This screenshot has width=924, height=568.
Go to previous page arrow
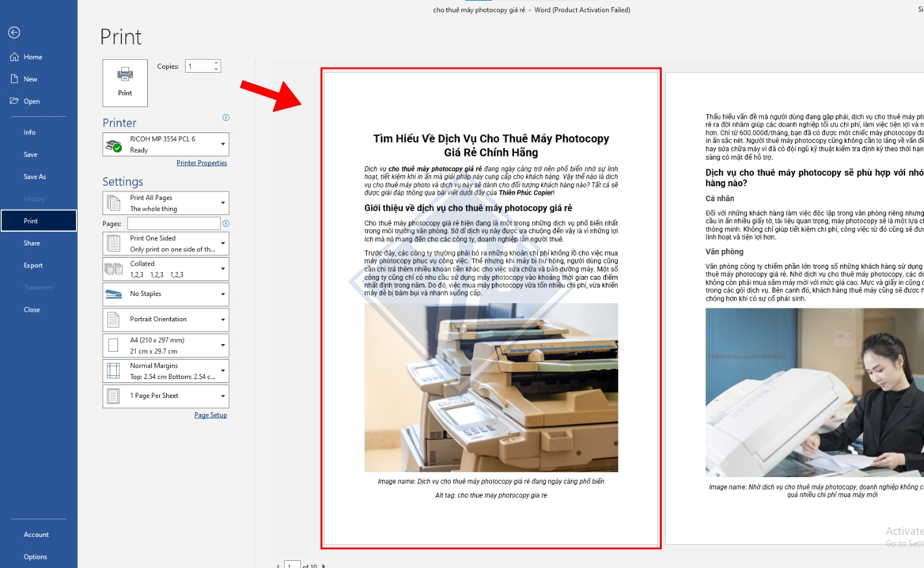pos(278,565)
